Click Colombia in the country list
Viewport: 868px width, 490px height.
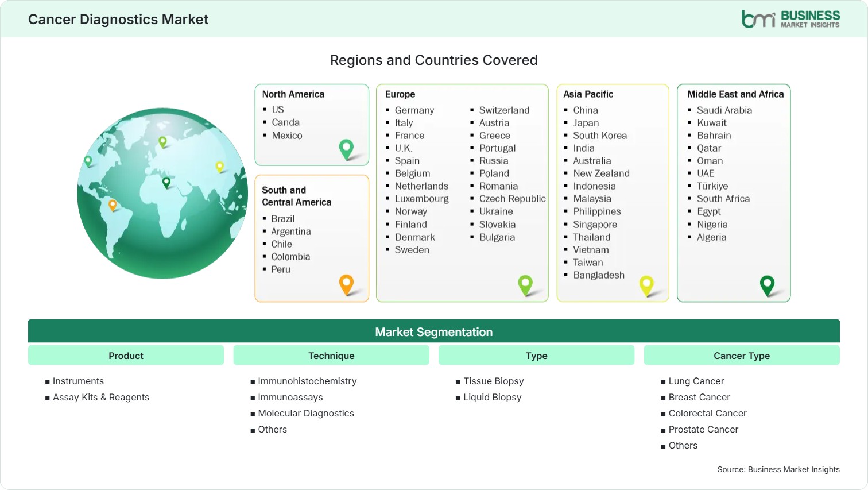(290, 257)
